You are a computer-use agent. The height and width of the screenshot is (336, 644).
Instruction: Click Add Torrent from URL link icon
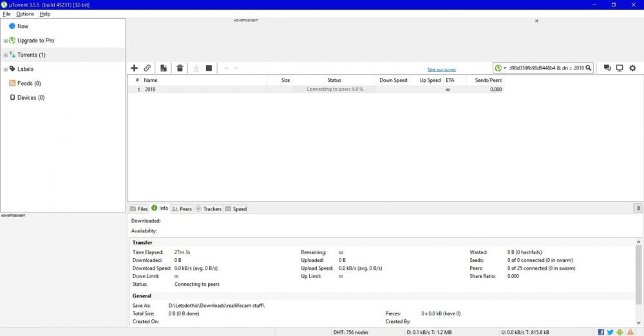tap(147, 68)
